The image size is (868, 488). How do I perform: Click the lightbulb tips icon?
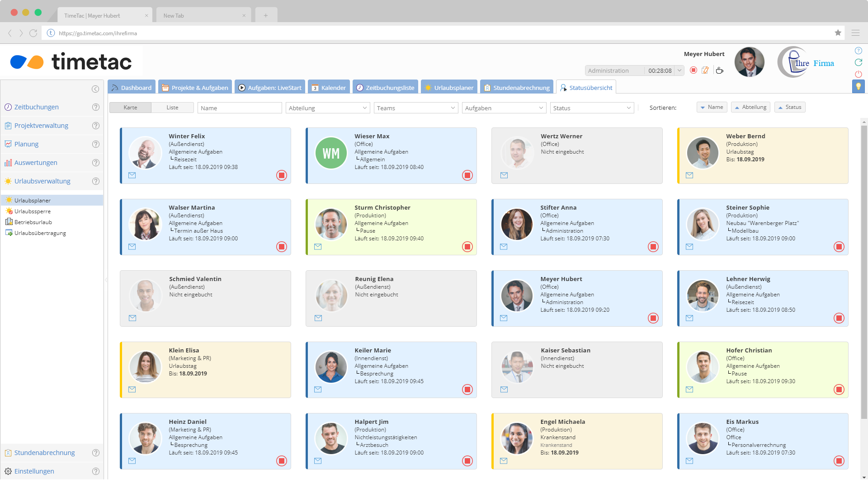pyautogui.click(x=858, y=87)
